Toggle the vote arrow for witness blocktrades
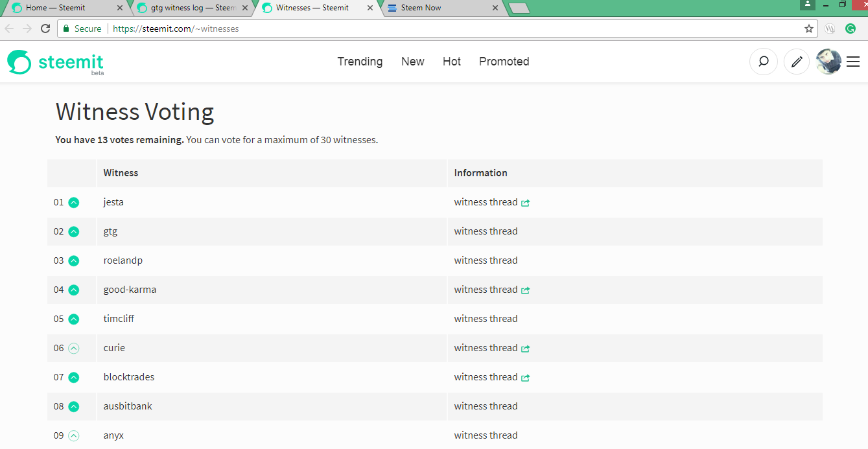Viewport: 868px width, 449px height. (x=74, y=377)
